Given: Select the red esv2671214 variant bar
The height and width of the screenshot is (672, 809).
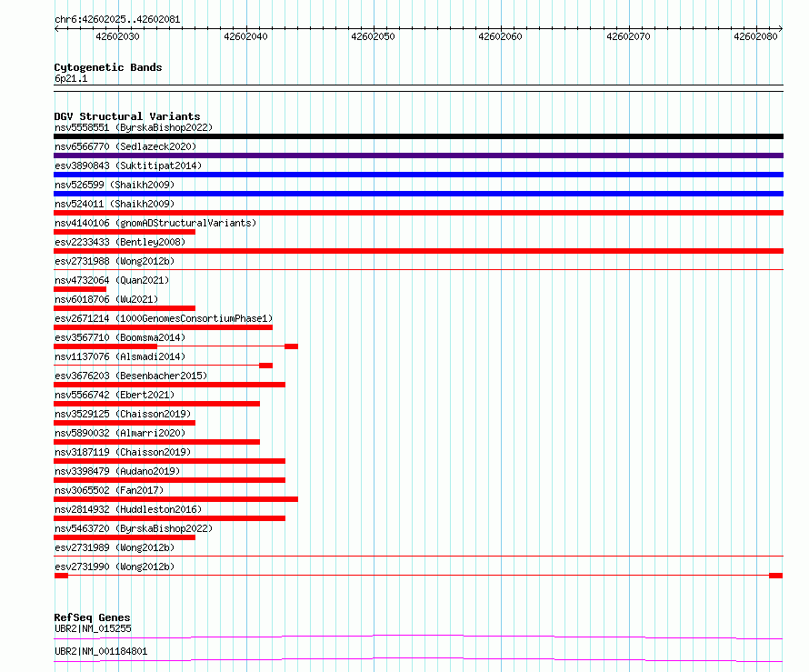Looking at the screenshot, I should [163, 327].
